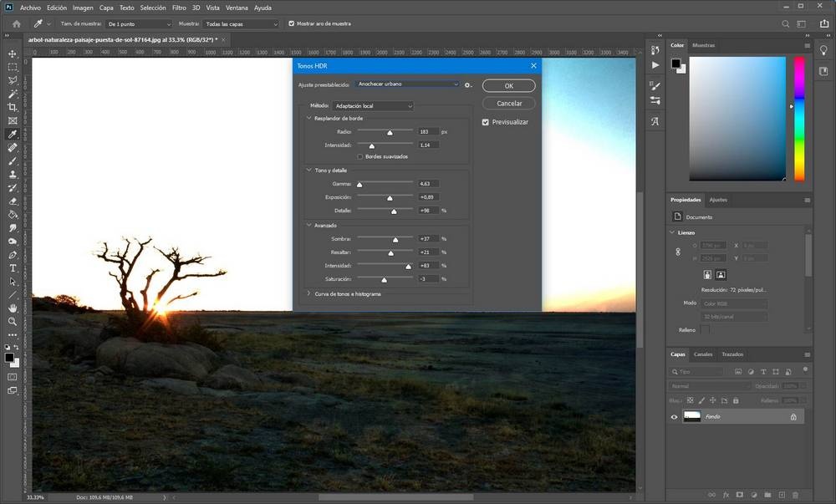Disable the Previsualizar checkbox
The width and height of the screenshot is (836, 504).
486,122
